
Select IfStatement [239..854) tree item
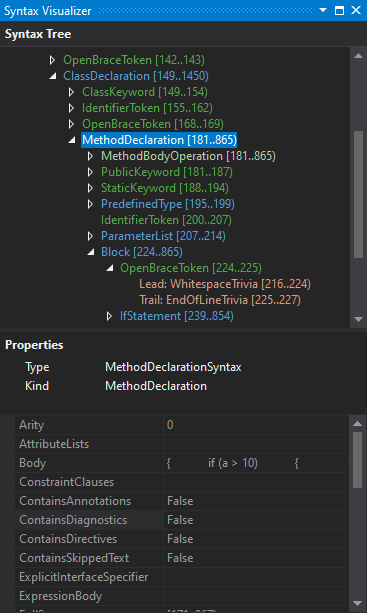tap(177, 316)
